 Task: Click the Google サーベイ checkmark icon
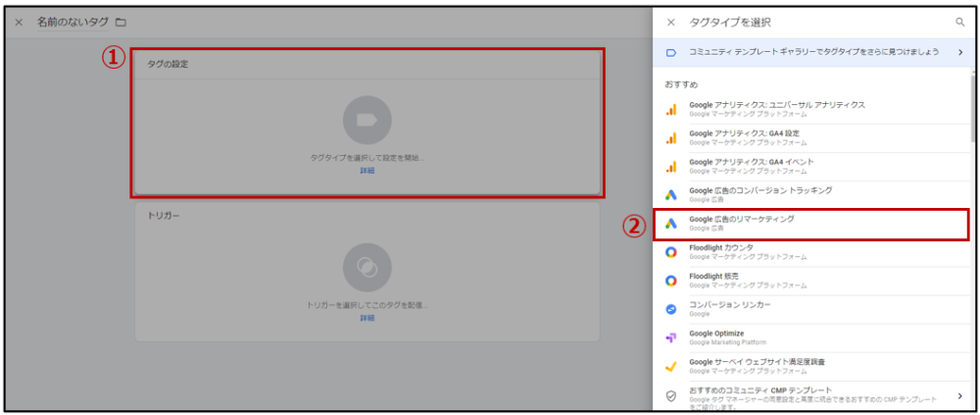670,366
